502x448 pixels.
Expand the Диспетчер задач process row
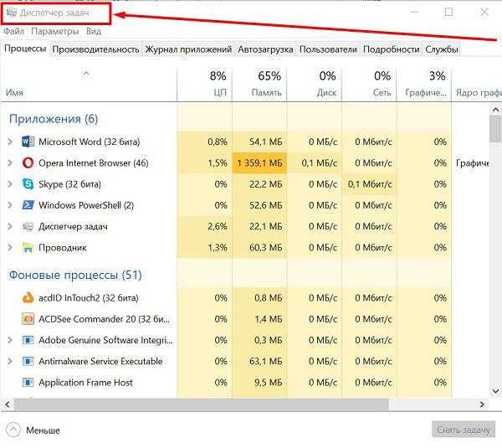tap(10, 227)
